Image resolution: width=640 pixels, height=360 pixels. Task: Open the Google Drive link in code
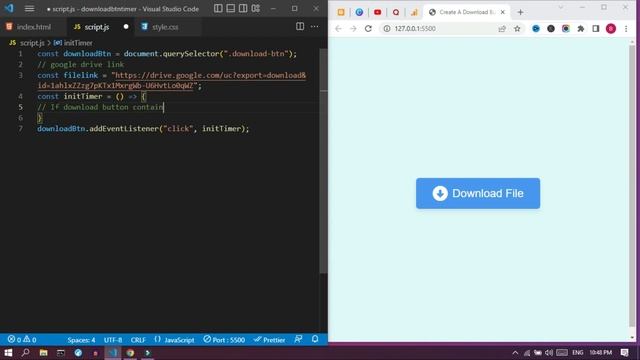(171, 80)
